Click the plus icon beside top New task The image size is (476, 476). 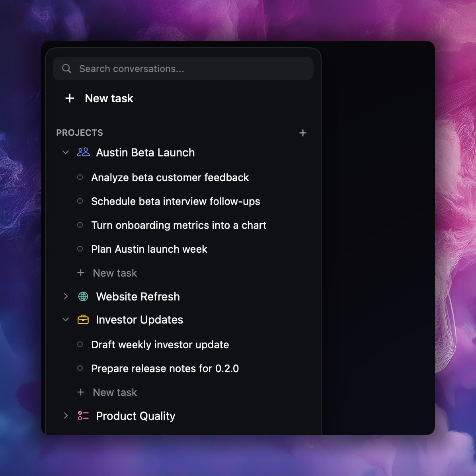(x=70, y=98)
